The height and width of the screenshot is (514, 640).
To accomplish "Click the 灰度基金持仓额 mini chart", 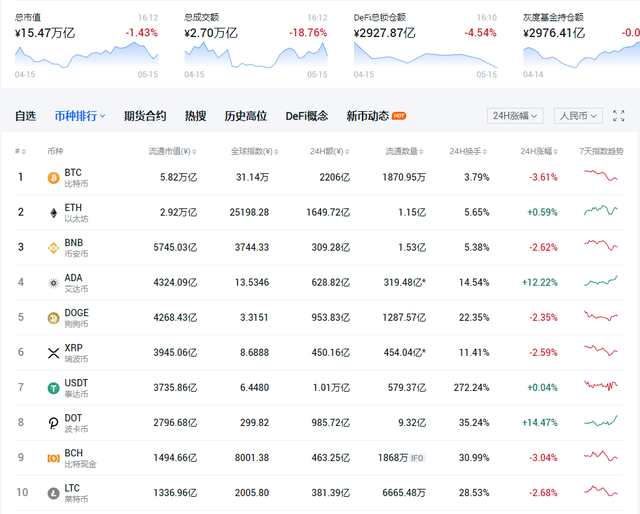I will (582, 55).
